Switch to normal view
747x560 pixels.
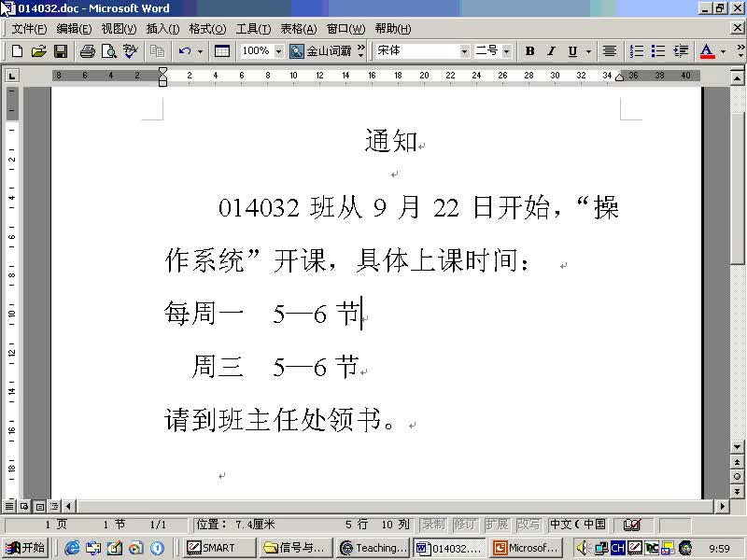coord(9,506)
